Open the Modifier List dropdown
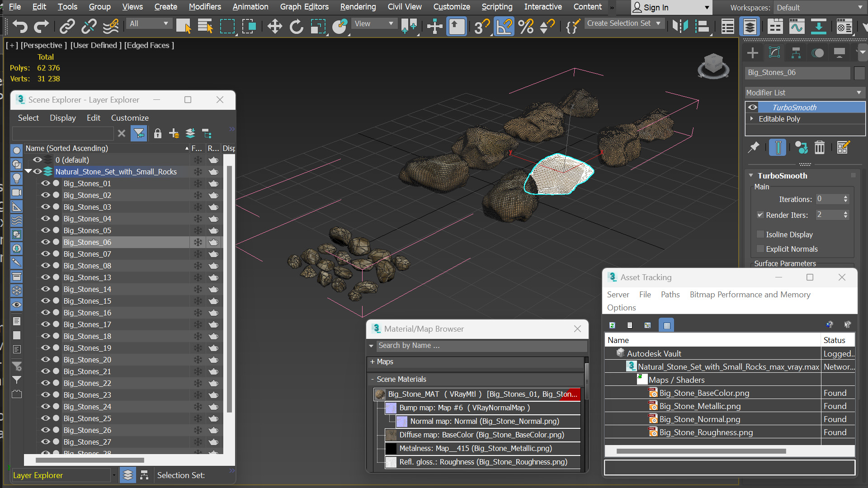868x488 pixels. coord(805,93)
